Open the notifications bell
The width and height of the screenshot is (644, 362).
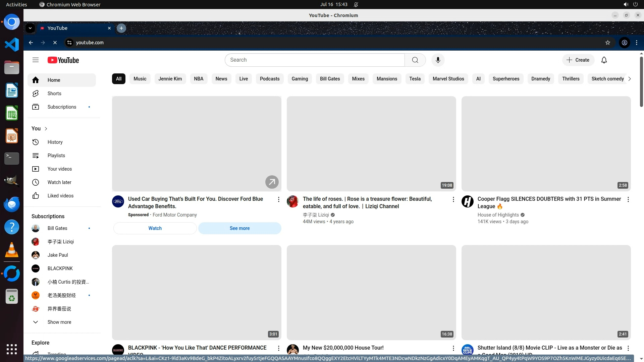(604, 60)
